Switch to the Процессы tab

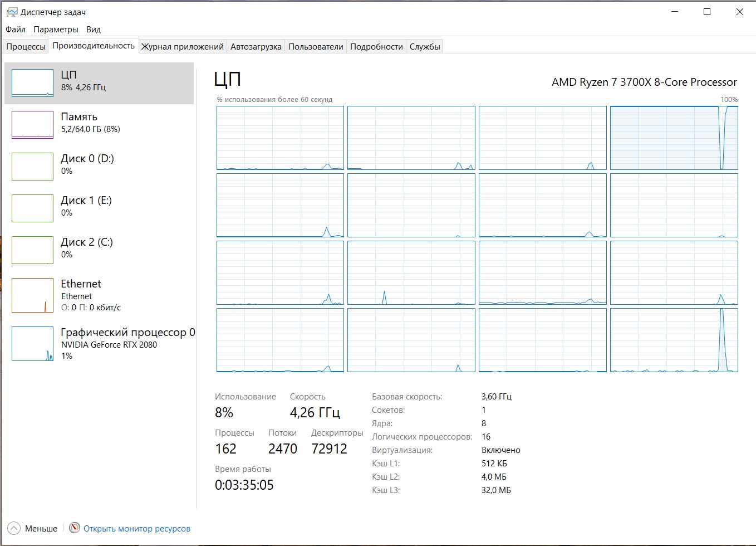click(x=26, y=47)
